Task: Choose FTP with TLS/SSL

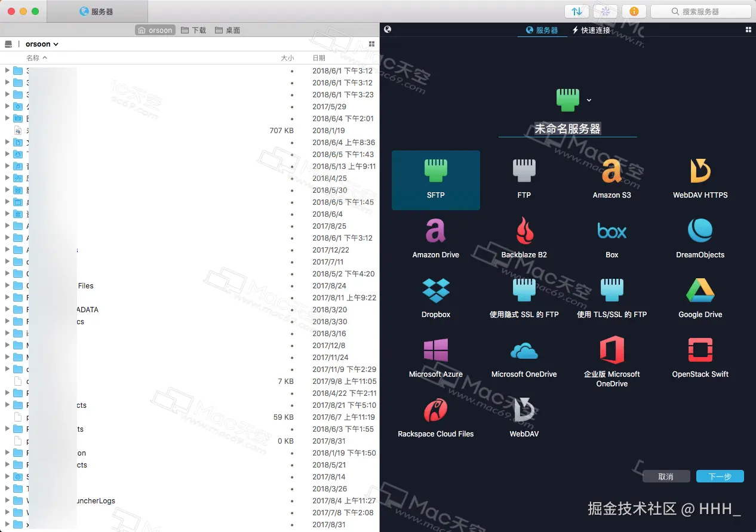Action: pos(611,299)
